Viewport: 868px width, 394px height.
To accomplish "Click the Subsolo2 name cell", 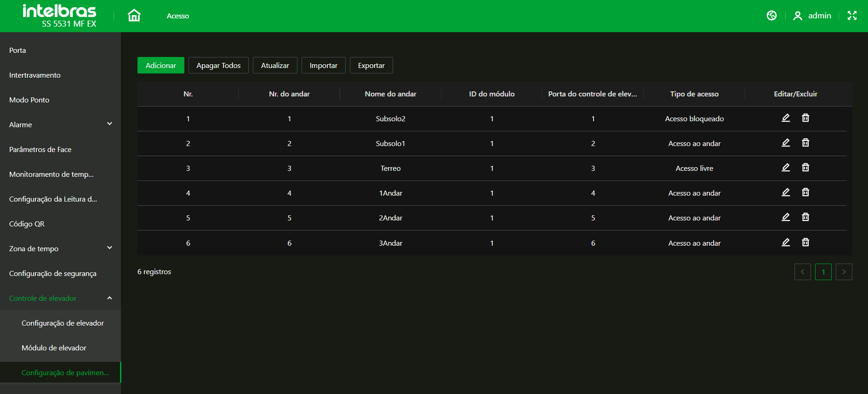I will 391,118.
